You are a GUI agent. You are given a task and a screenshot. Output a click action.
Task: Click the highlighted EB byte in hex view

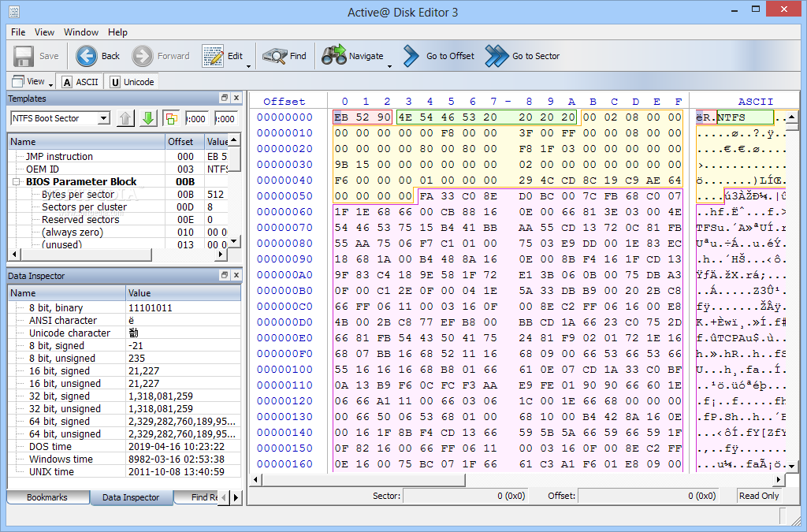(x=340, y=117)
